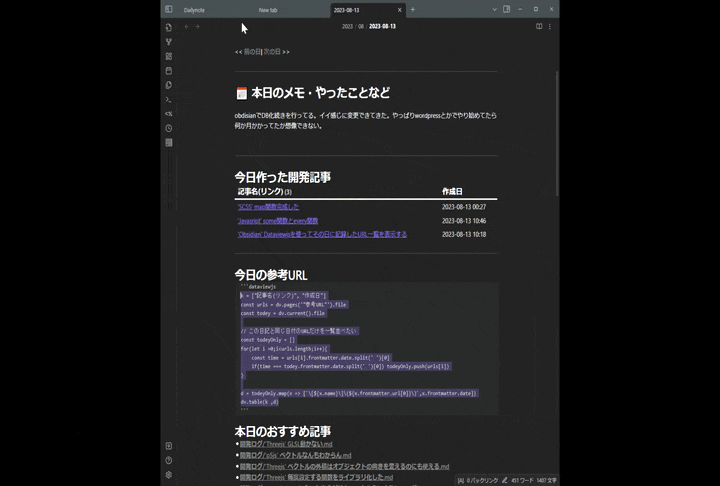Click the 本日のおすすめ記事 heading
Screen dimensions: 720x486
click(282, 431)
